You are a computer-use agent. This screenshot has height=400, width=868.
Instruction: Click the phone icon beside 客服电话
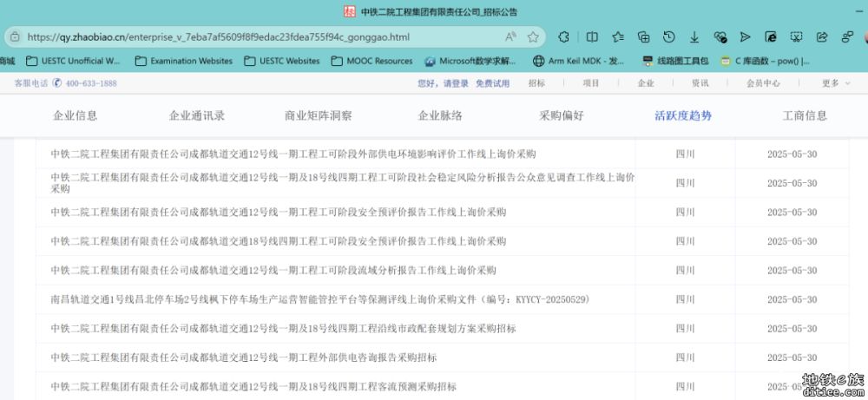click(57, 83)
